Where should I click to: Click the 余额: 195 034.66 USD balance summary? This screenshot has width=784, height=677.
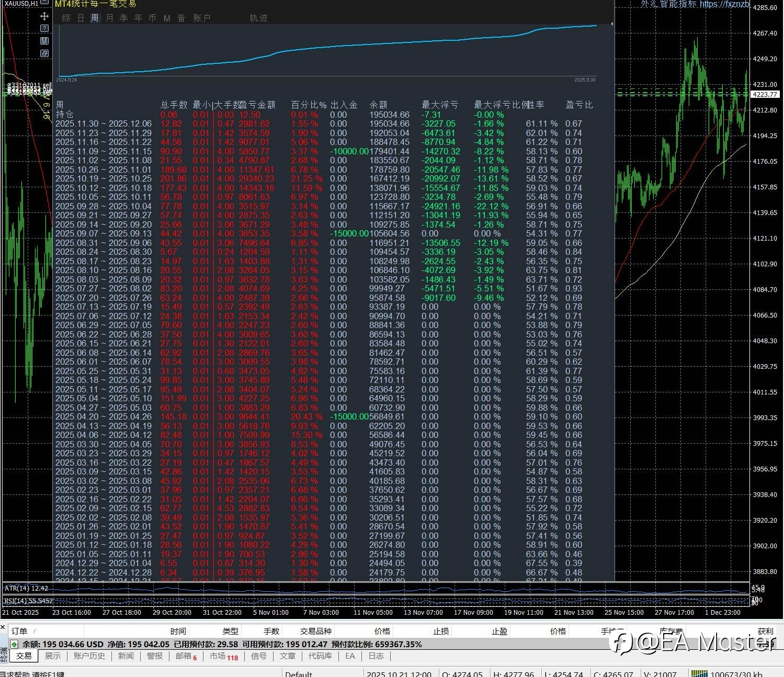[63, 645]
